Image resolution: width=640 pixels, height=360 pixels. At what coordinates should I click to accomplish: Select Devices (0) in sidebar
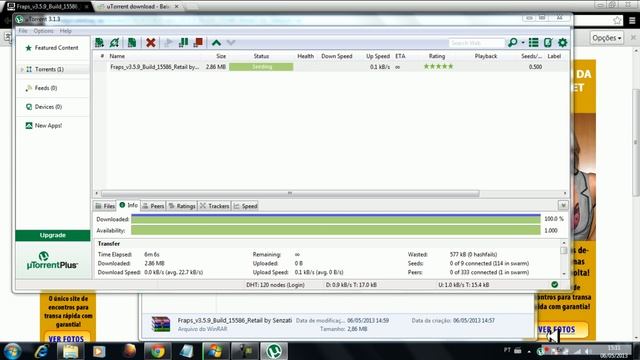click(52, 107)
